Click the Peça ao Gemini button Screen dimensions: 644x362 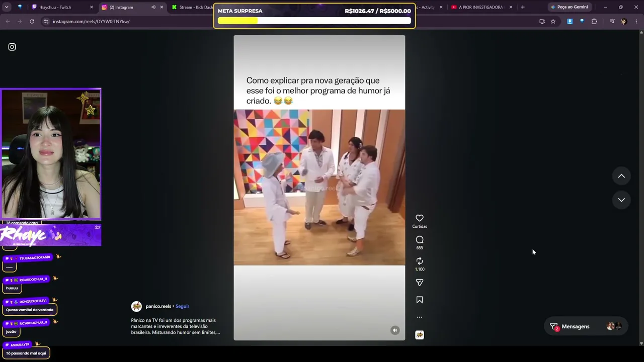[569, 7]
